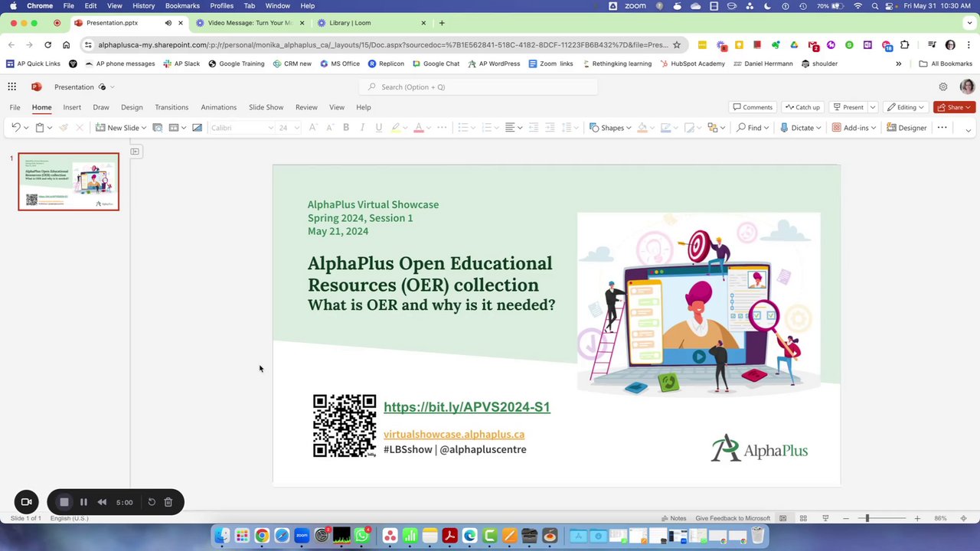This screenshot has height=551, width=980.
Task: Toggle Underline formatting
Action: point(378,128)
